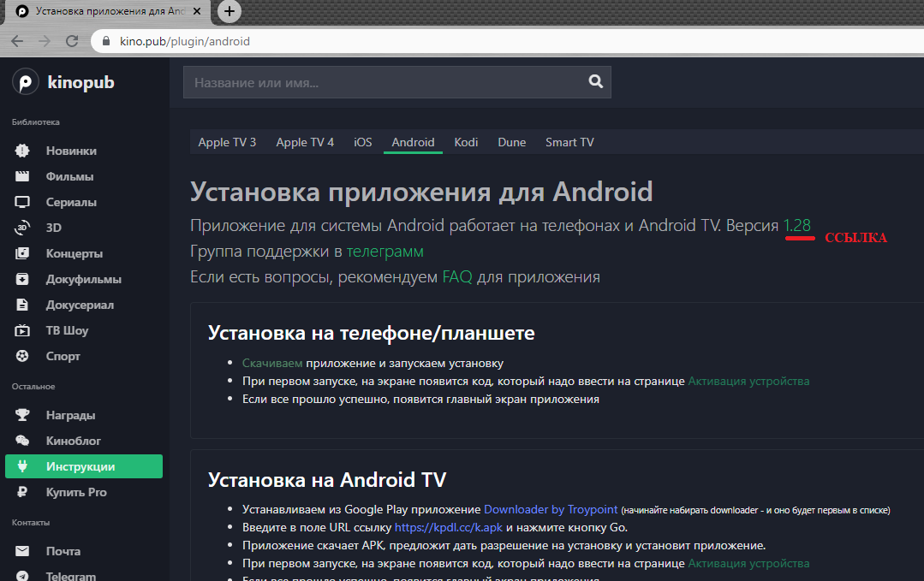Click the Фильмы clapperboard icon
The width and height of the screenshot is (924, 581).
[22, 176]
